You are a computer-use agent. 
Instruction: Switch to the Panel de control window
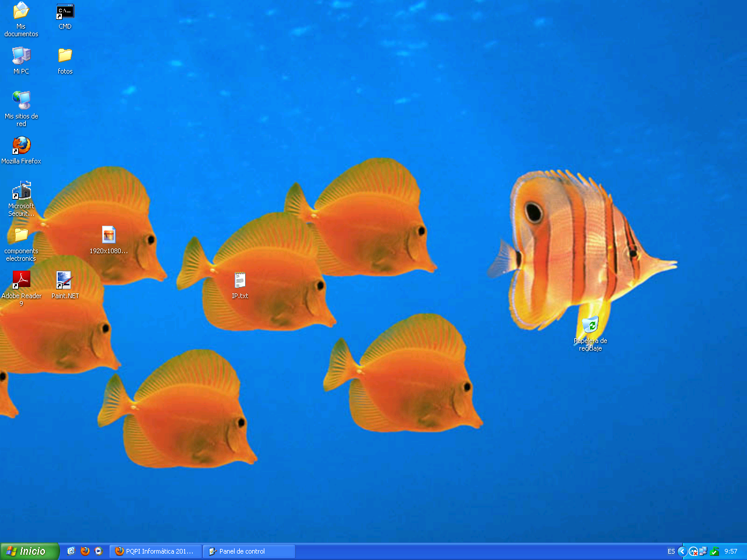[x=248, y=551]
